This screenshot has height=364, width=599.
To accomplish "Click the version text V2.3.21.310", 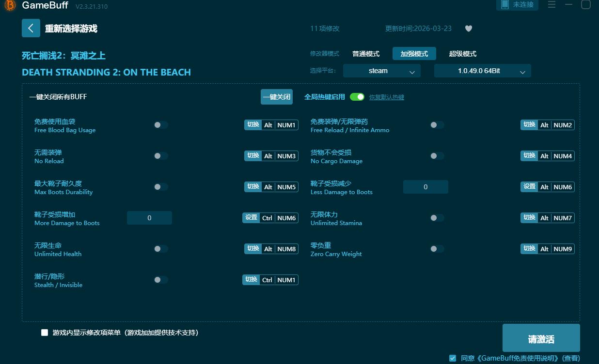I will click(x=92, y=6).
